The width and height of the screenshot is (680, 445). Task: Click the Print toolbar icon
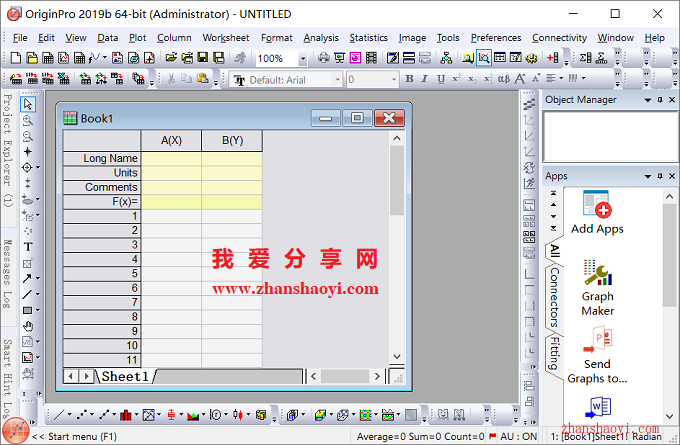coord(324,58)
